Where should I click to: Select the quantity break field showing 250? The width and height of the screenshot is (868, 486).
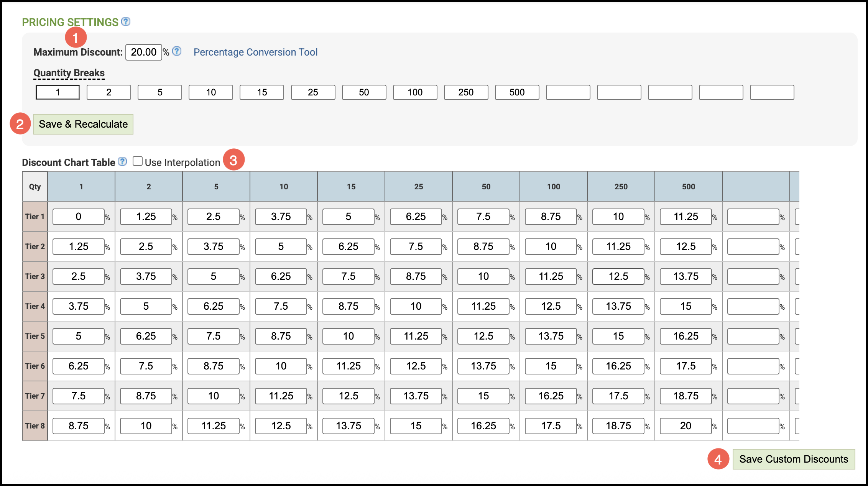(x=466, y=92)
